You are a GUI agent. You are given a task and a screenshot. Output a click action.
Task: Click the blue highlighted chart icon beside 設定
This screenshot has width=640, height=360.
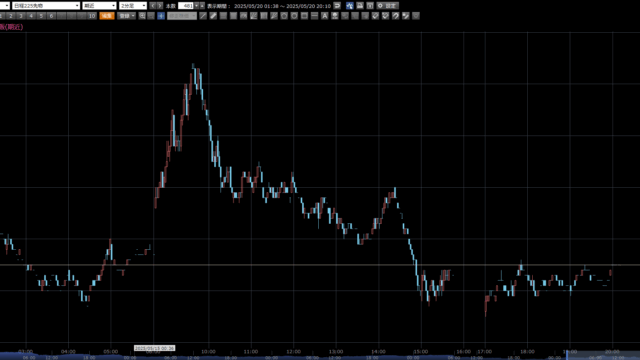[350, 6]
